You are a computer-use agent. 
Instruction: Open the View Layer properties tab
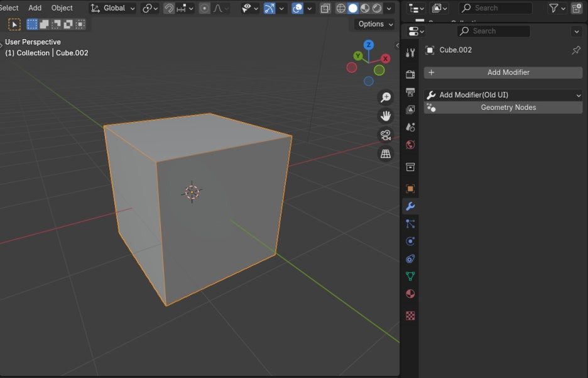pos(410,109)
